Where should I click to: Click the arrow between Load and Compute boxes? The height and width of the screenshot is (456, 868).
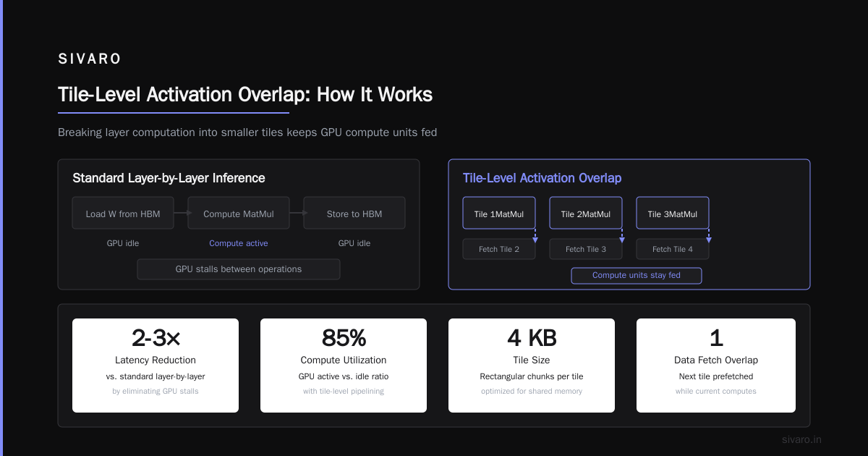[181, 213]
